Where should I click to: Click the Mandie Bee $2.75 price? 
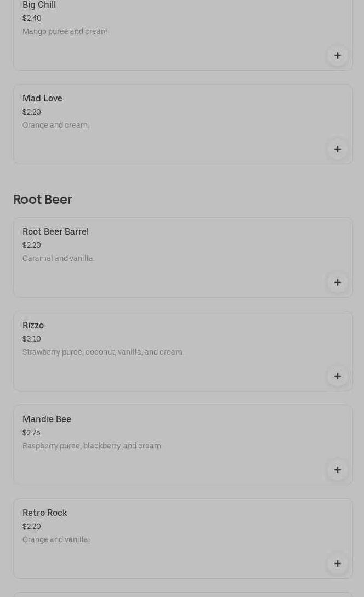coord(31,433)
